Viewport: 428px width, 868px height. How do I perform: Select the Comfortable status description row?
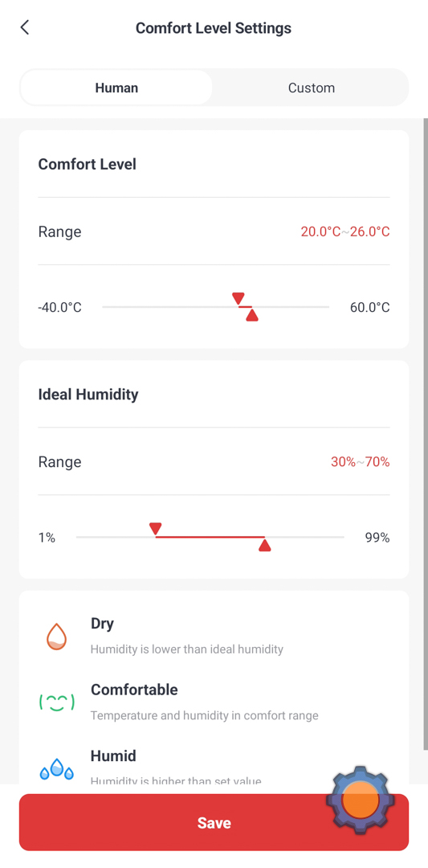tap(214, 702)
